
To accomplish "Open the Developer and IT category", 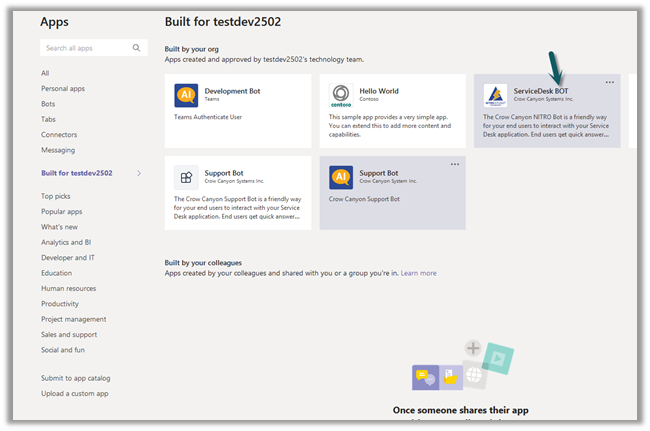I will [x=68, y=257].
